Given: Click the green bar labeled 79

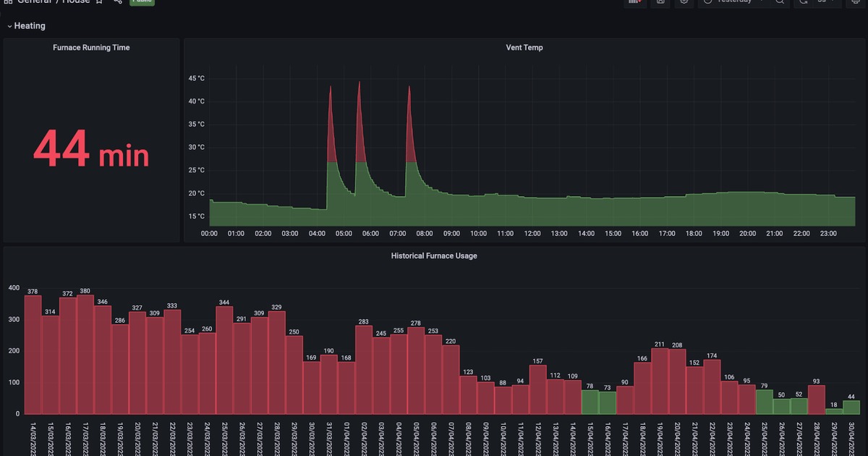Looking at the screenshot, I should click(x=765, y=402).
